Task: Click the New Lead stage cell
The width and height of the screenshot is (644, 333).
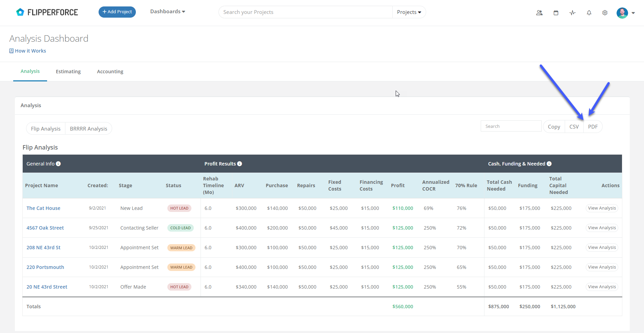Action: pos(131,208)
